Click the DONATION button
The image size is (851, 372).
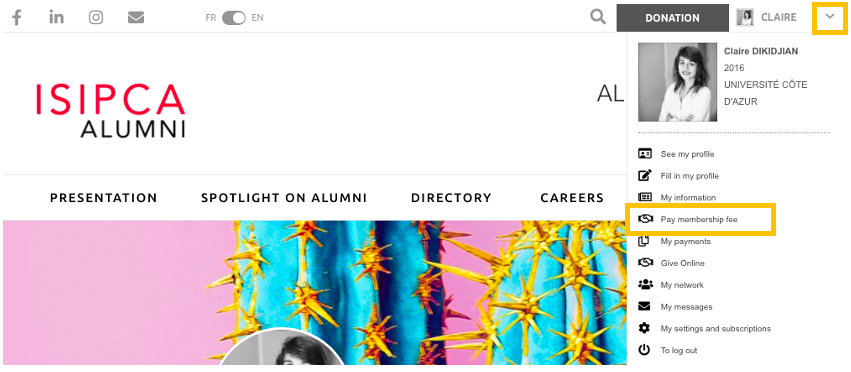[672, 18]
